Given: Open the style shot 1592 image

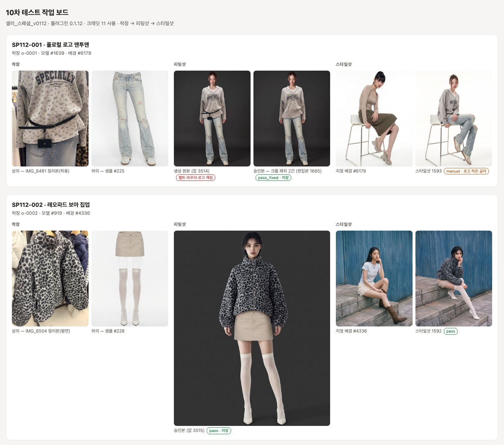Looking at the screenshot, I should pos(454,279).
